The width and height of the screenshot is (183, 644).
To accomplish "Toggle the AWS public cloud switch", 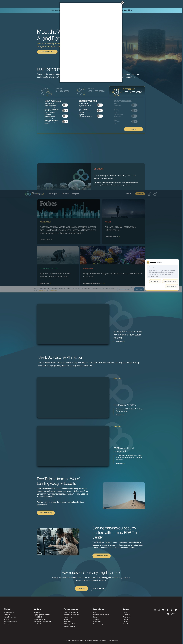I will 134,105.
